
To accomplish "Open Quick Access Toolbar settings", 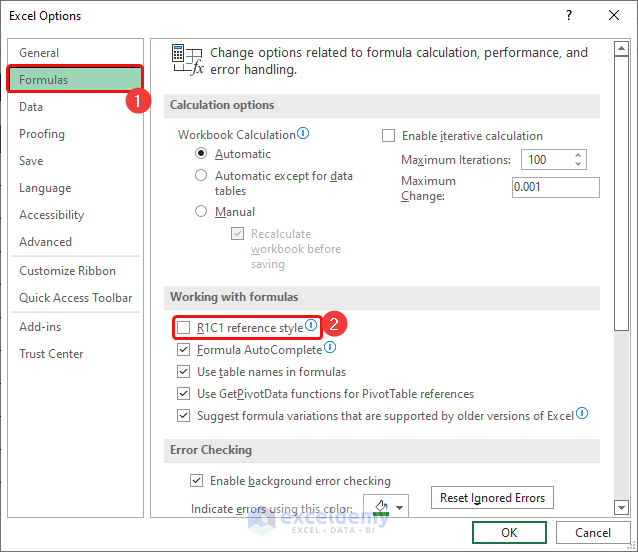I will click(76, 298).
